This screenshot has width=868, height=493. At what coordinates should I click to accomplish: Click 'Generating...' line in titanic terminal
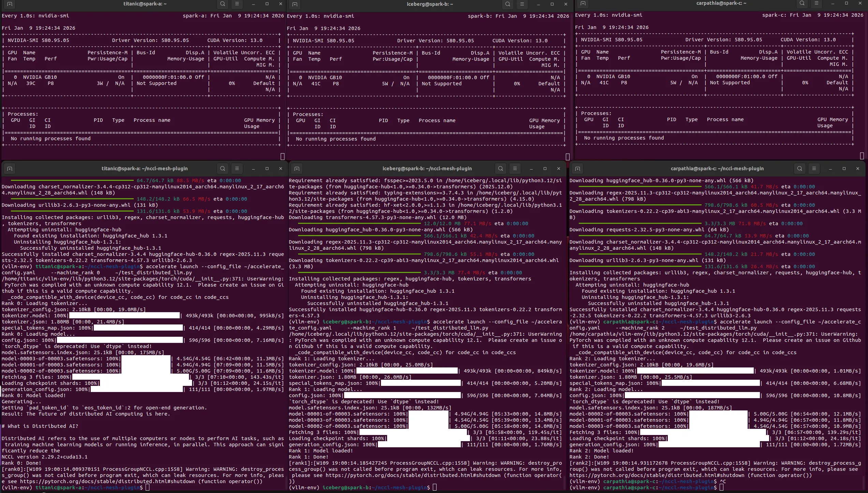[x=21, y=402]
